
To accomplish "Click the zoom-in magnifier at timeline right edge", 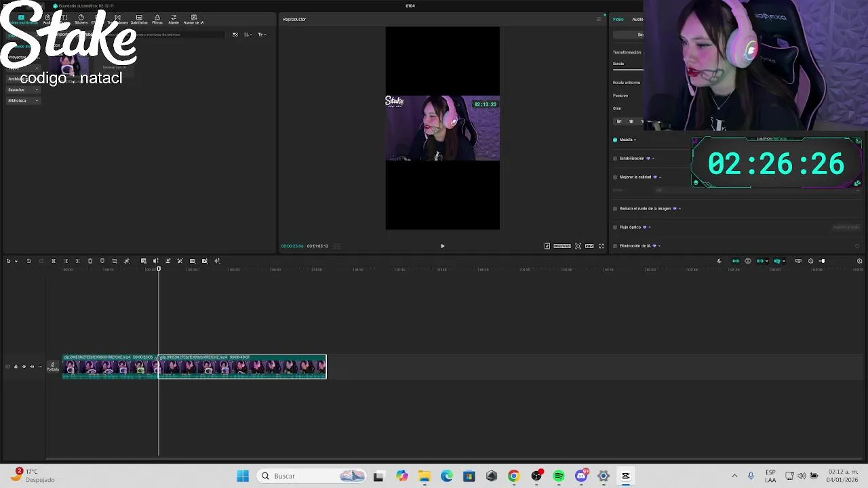I will click(860, 261).
